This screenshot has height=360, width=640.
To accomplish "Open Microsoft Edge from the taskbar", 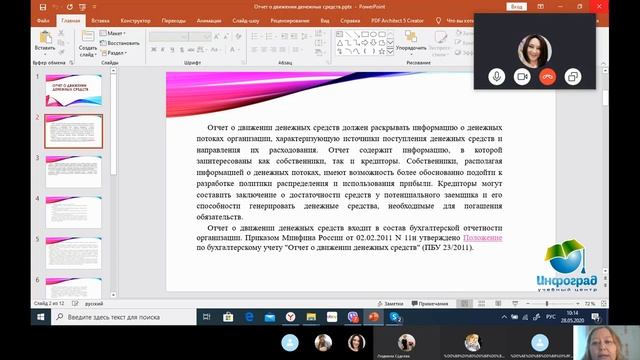I will [x=249, y=317].
